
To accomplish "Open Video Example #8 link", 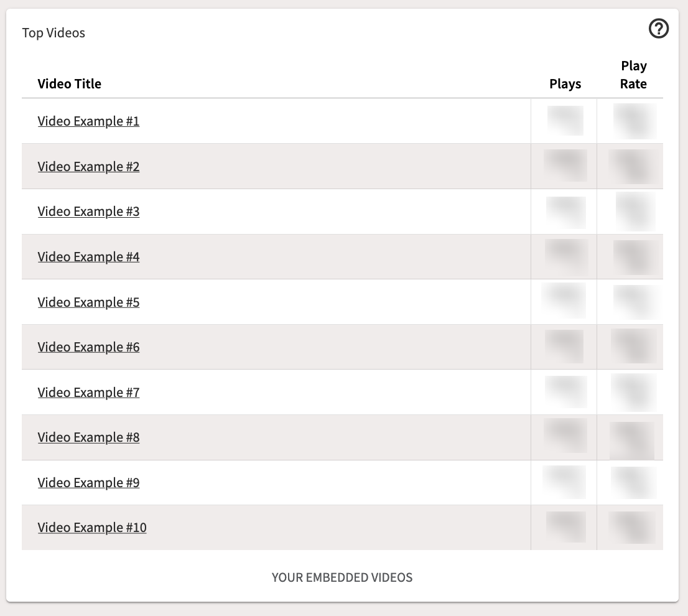I will click(x=88, y=437).
